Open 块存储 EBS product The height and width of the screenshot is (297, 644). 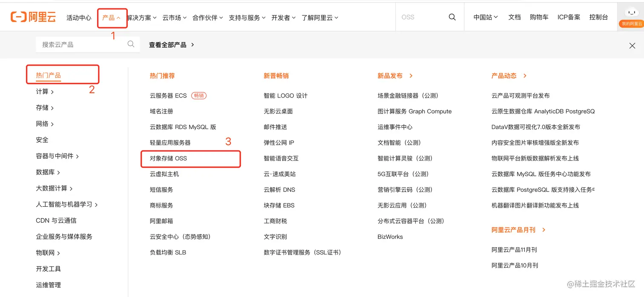279,206
